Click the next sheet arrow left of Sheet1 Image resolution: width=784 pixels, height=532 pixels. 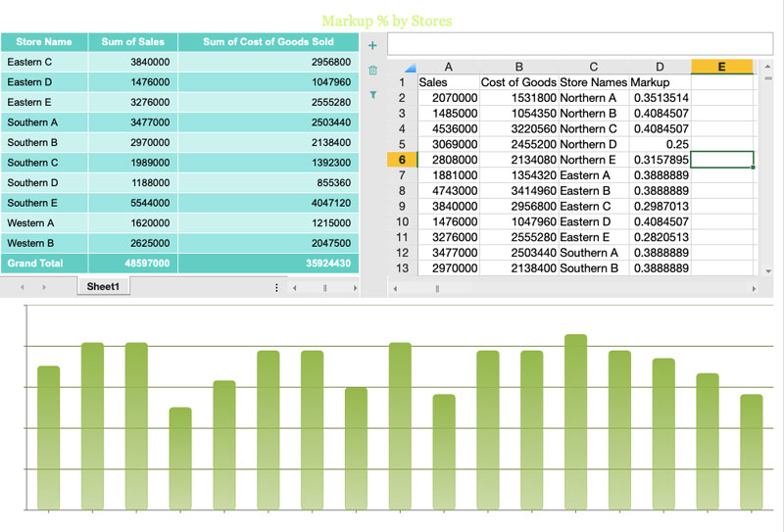[x=44, y=288]
